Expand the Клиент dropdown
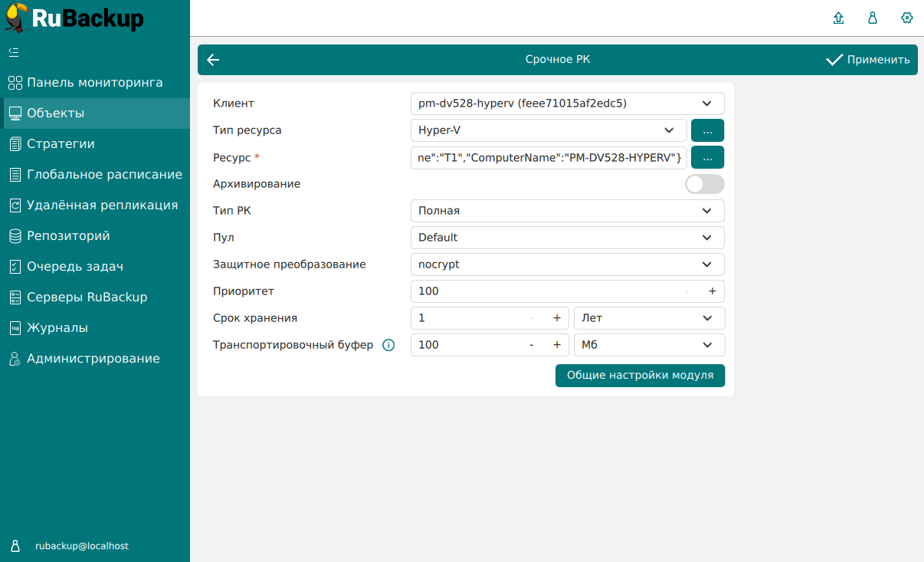This screenshot has height=562, width=924. click(x=567, y=104)
